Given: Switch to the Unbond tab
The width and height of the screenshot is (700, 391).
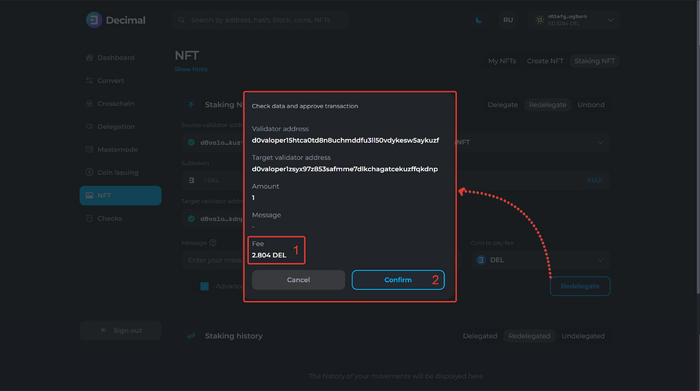Looking at the screenshot, I should tap(591, 104).
